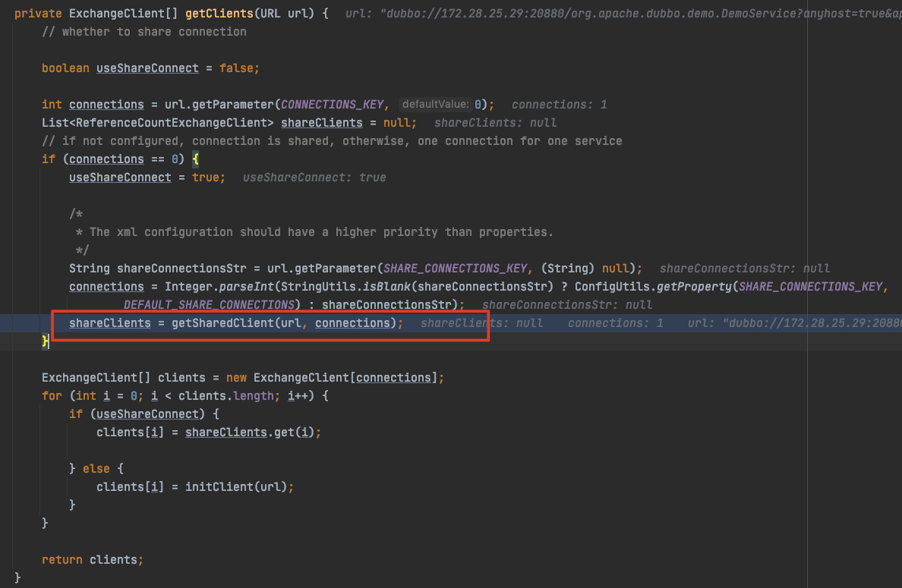Click the 'shareConnectionsStr: null' hint after '(String) null);'
Screen dimensions: 902x588
click(x=744, y=269)
